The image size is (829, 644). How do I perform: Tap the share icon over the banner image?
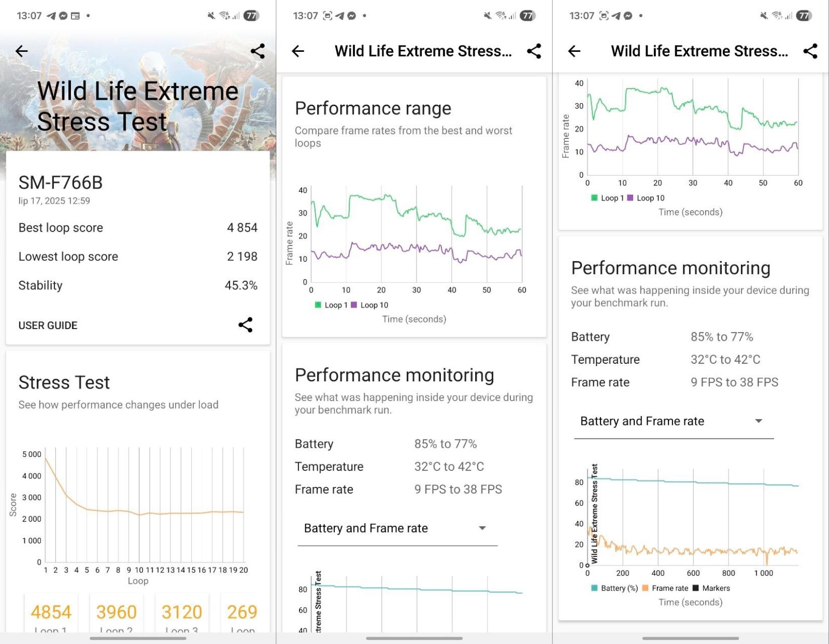coord(258,51)
